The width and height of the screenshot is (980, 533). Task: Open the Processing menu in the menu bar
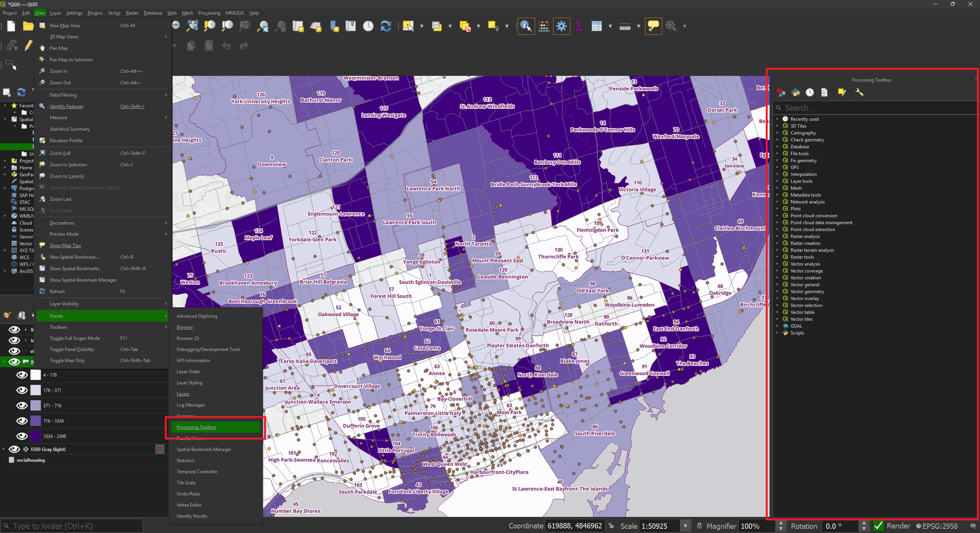[x=209, y=13]
